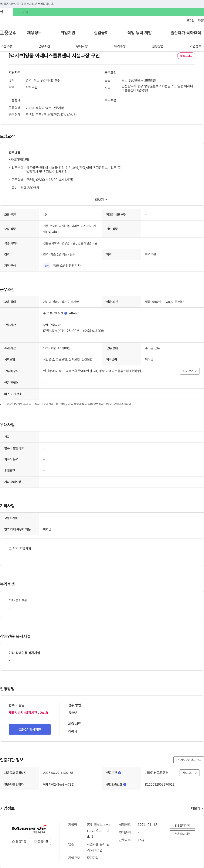Jump to the 전형방법 section tab
The height and width of the screenshot is (868, 204).
157,46
